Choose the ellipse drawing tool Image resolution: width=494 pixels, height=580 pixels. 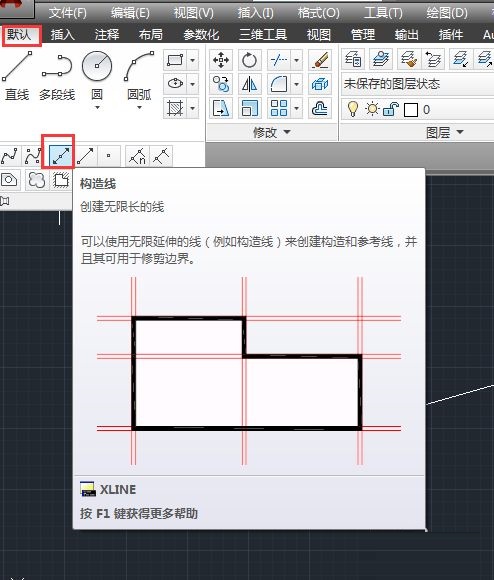175,84
